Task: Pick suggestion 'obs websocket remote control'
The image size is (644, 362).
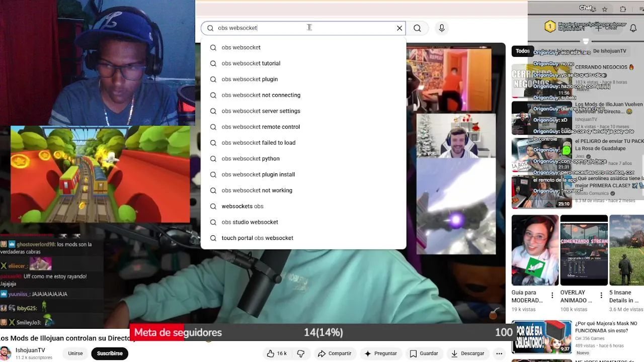Action: [x=303, y=127]
